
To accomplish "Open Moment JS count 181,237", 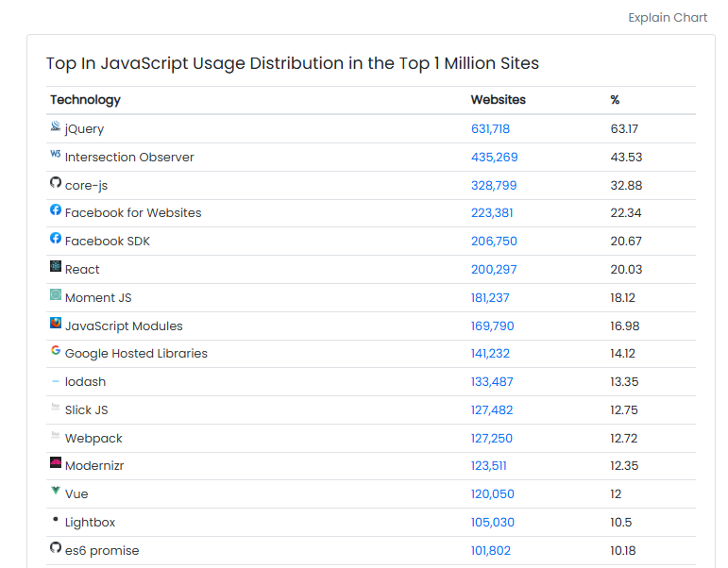I will 490,297.
